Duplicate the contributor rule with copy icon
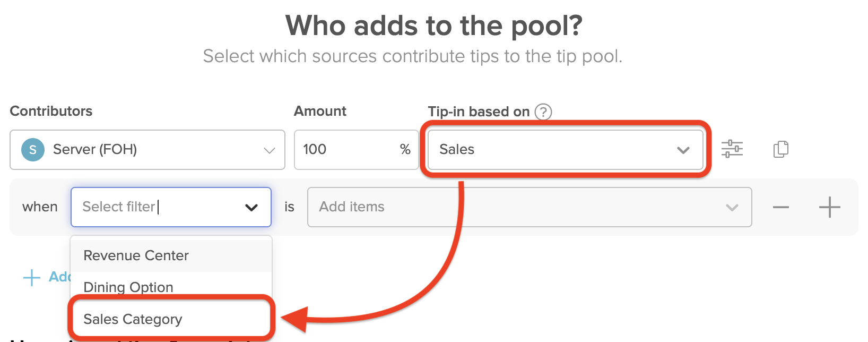868x342 pixels. pyautogui.click(x=781, y=149)
